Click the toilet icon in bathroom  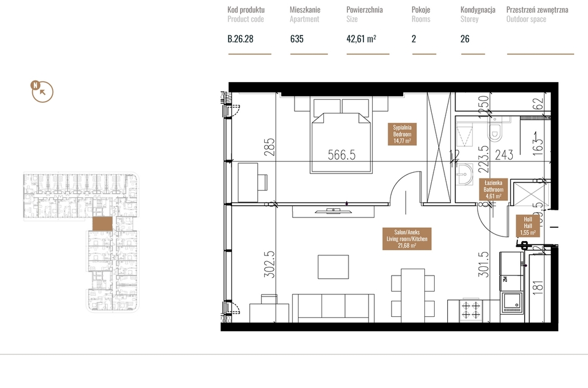[495, 129]
